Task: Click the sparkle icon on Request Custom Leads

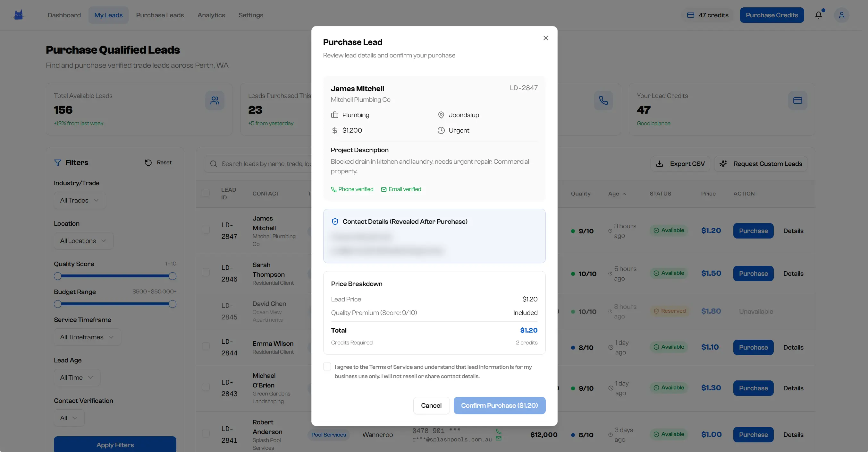Action: (723, 164)
